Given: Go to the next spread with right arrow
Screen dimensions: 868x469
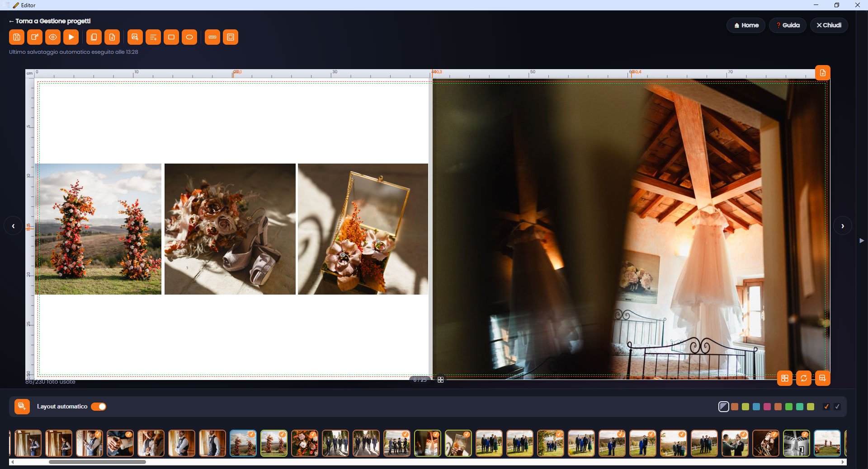Looking at the screenshot, I should [843, 226].
